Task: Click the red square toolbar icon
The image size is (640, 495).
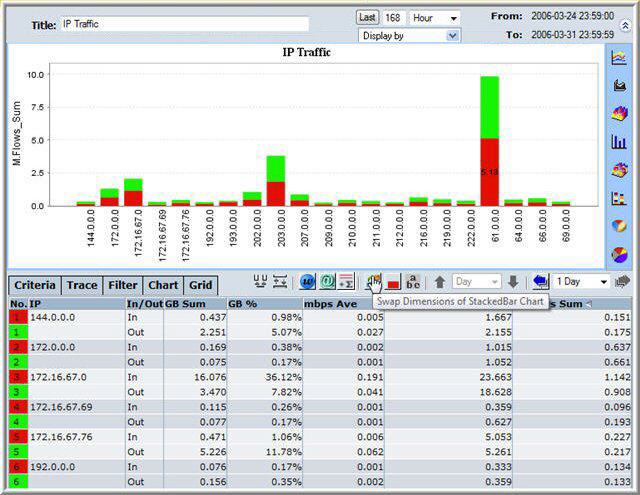Action: pos(393,283)
